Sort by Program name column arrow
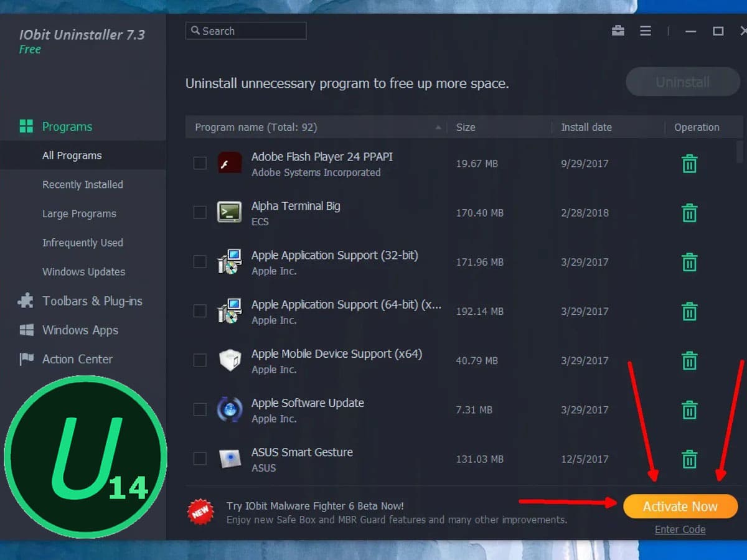The width and height of the screenshot is (747, 560). pyautogui.click(x=438, y=127)
